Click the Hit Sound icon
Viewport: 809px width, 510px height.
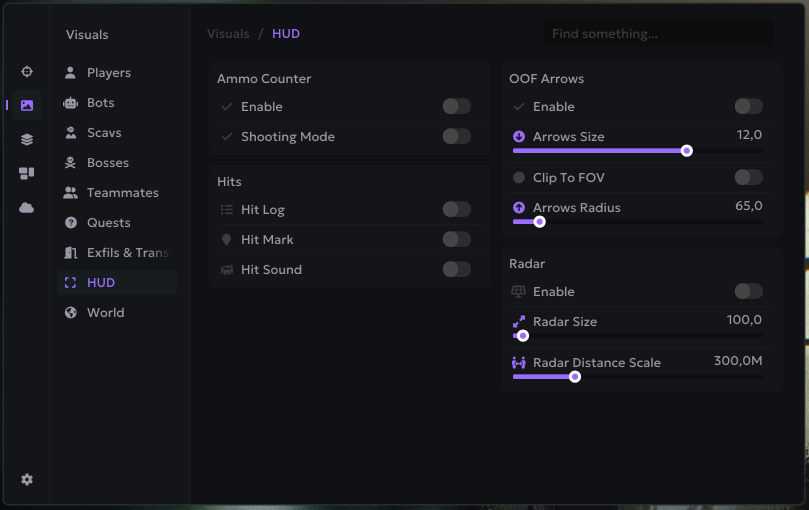[x=227, y=270]
